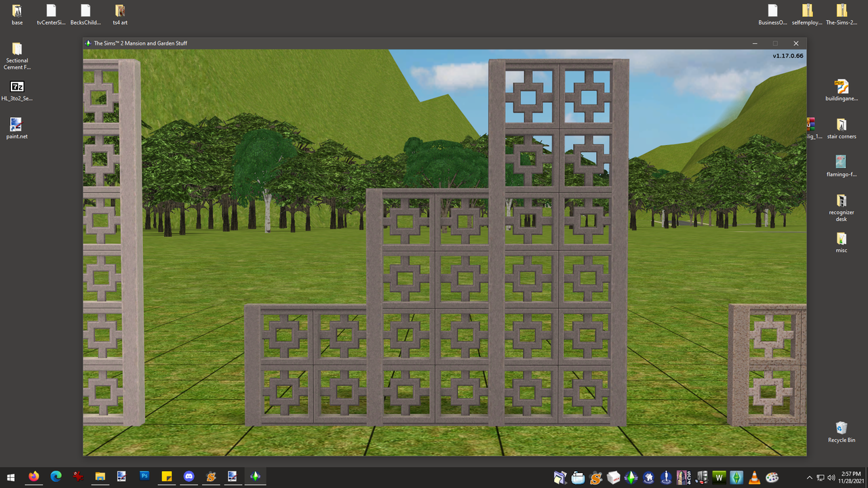The image size is (868, 488).
Task: Select the HL_3to2_Se... 7z archive
Action: pos(17,91)
